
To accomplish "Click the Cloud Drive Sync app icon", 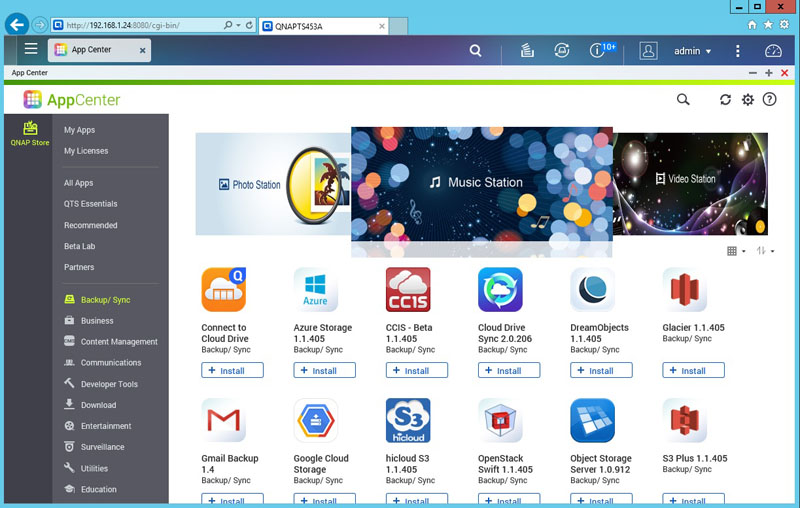I will pyautogui.click(x=500, y=289).
